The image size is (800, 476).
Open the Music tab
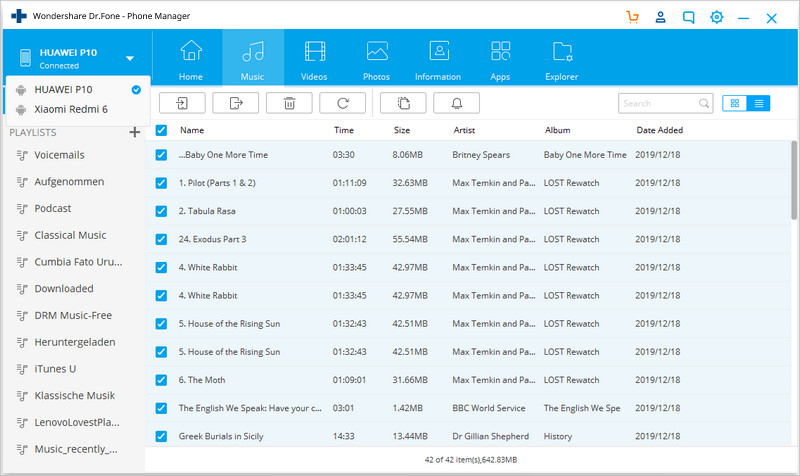(253, 58)
